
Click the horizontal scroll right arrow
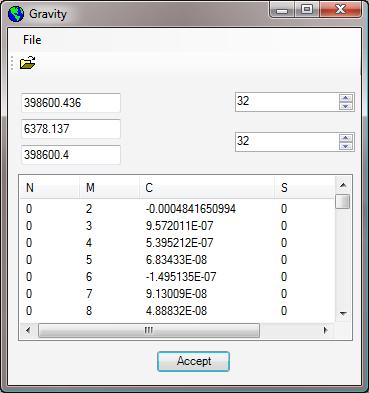(326, 330)
